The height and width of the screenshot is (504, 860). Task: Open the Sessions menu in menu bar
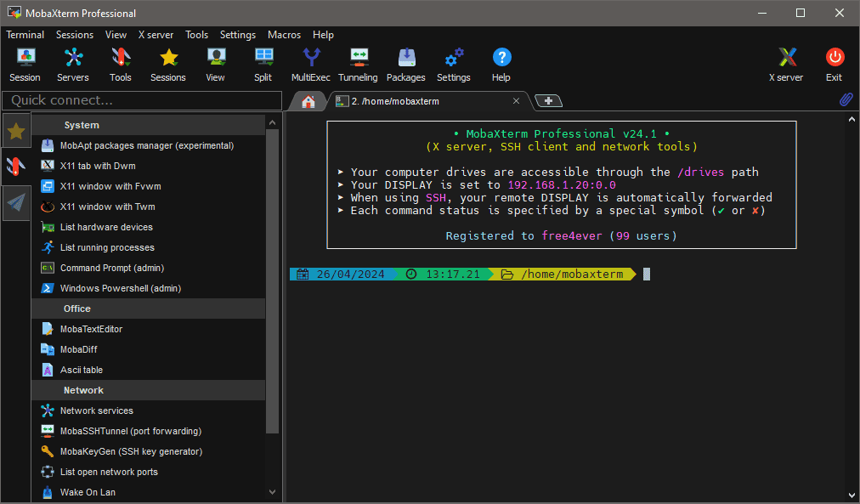coord(75,35)
